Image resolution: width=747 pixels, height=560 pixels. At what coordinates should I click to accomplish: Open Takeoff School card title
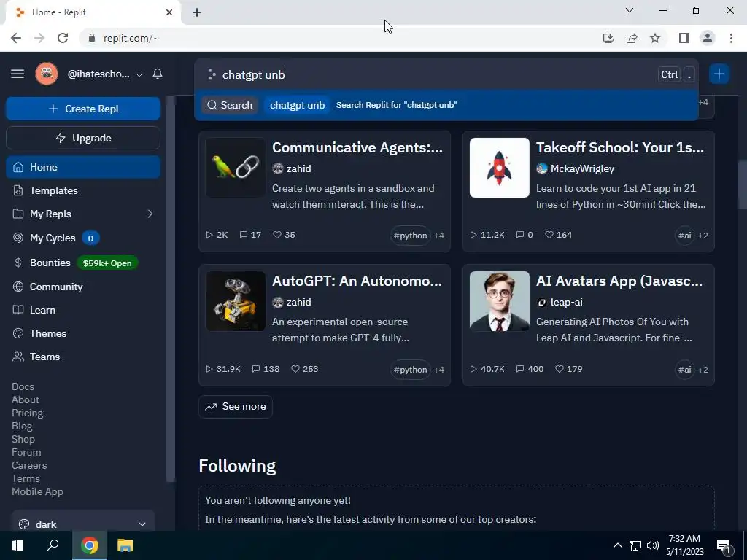click(x=620, y=147)
